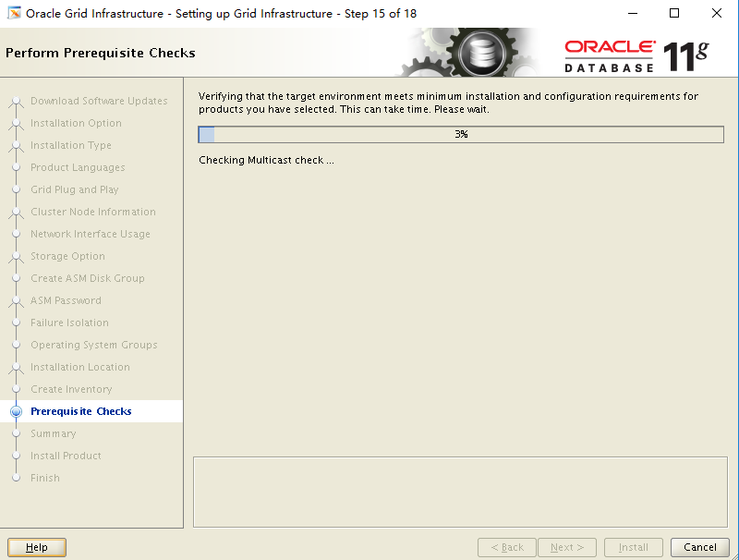Select Cluster Node Information step

click(93, 212)
